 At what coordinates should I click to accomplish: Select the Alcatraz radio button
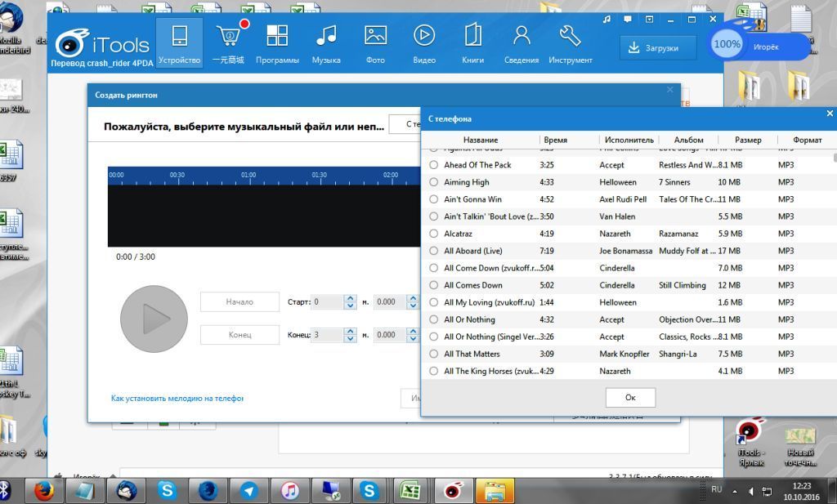click(x=433, y=234)
